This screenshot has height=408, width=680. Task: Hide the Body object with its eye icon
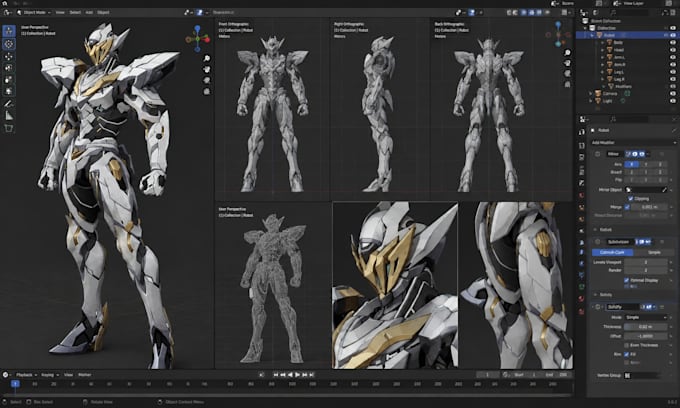click(x=673, y=42)
